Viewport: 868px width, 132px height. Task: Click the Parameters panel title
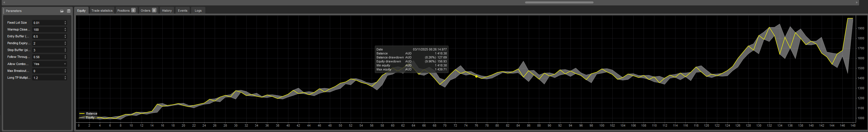click(x=14, y=11)
